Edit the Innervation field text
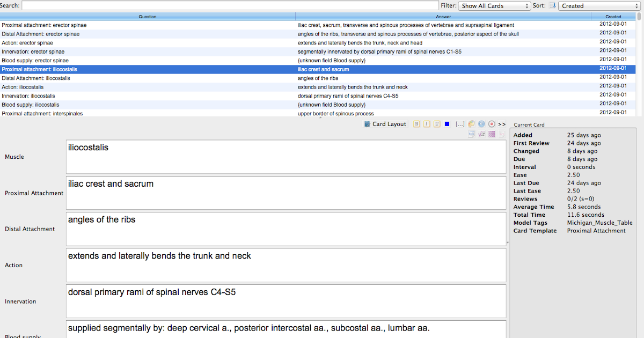644x338 pixels. [x=286, y=301]
